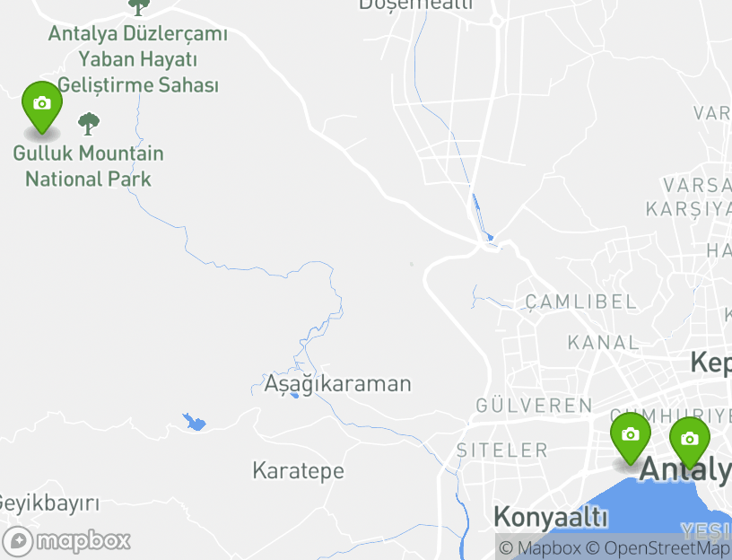The width and height of the screenshot is (732, 560).
Task: Click the Antalya city name label
Action: (685, 469)
